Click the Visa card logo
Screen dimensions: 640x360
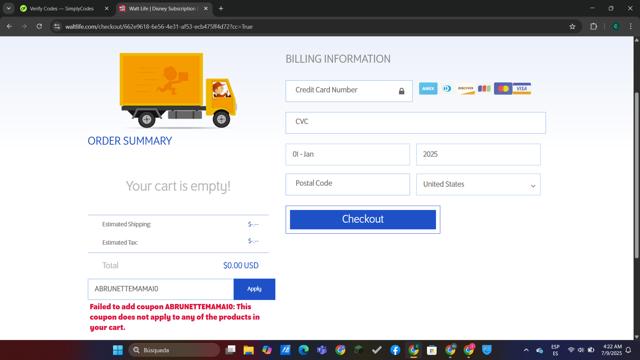[522, 89]
